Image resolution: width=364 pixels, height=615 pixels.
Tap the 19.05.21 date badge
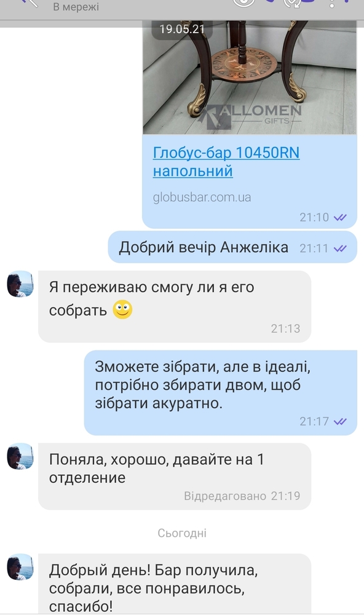click(x=182, y=29)
